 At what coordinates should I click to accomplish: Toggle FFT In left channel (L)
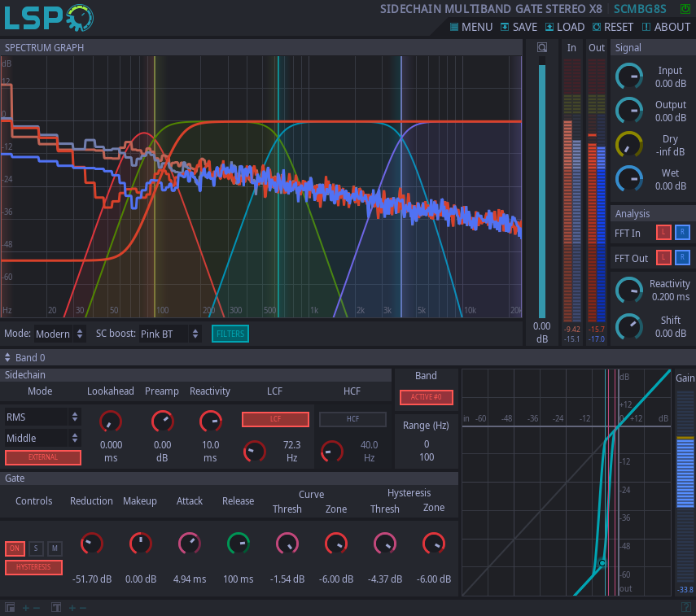(663, 232)
